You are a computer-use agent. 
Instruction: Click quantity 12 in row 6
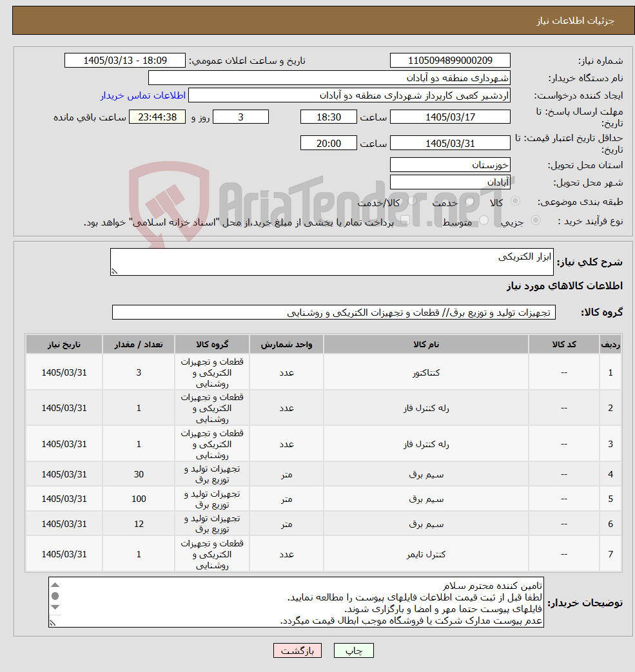139,524
